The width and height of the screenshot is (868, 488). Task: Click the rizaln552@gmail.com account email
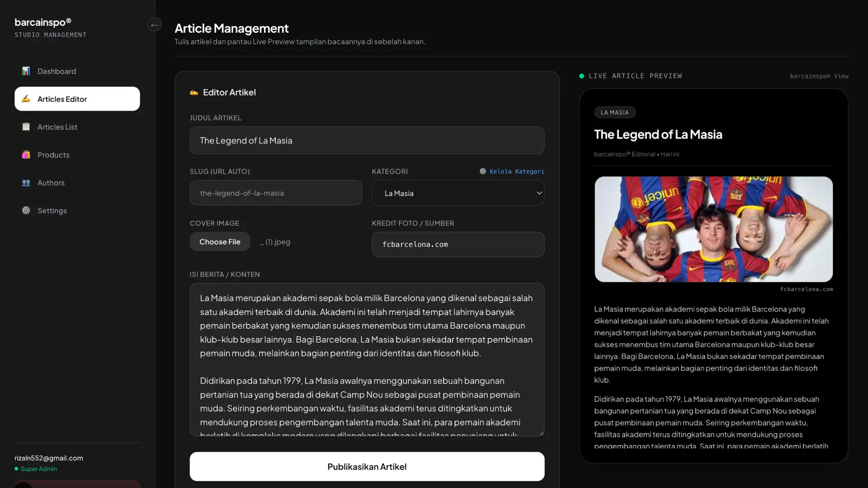coord(49,458)
